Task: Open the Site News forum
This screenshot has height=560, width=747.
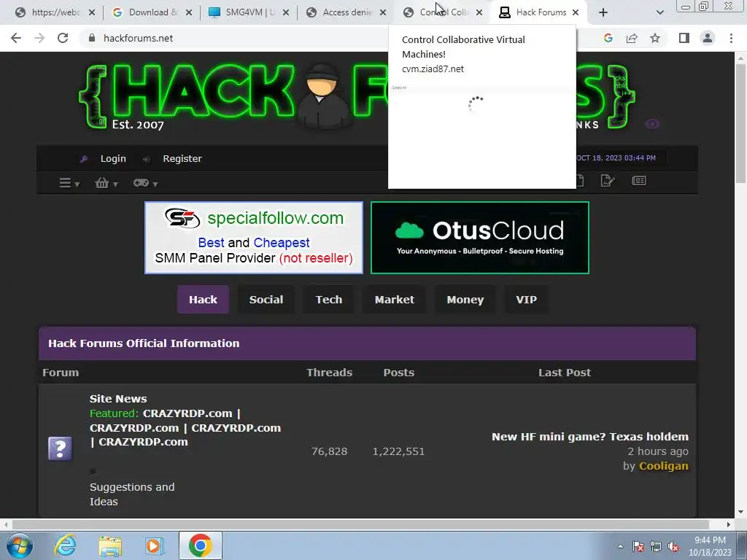Action: [x=118, y=399]
